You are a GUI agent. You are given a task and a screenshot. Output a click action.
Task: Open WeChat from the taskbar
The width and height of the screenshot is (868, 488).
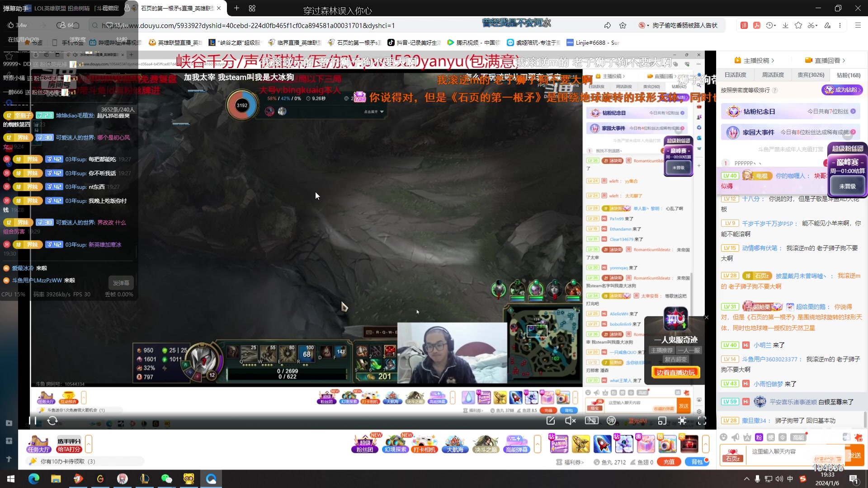(167, 479)
